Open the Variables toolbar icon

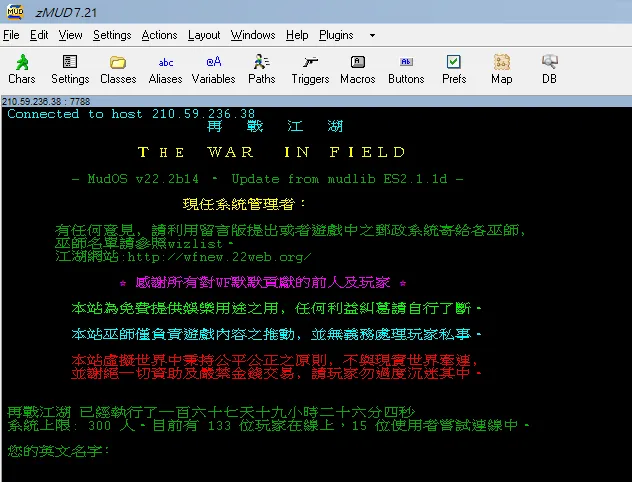click(214, 69)
